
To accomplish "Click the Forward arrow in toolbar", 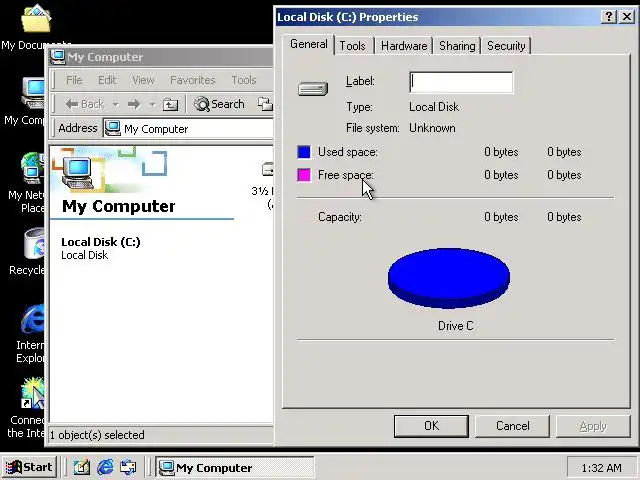I will pyautogui.click(x=134, y=104).
